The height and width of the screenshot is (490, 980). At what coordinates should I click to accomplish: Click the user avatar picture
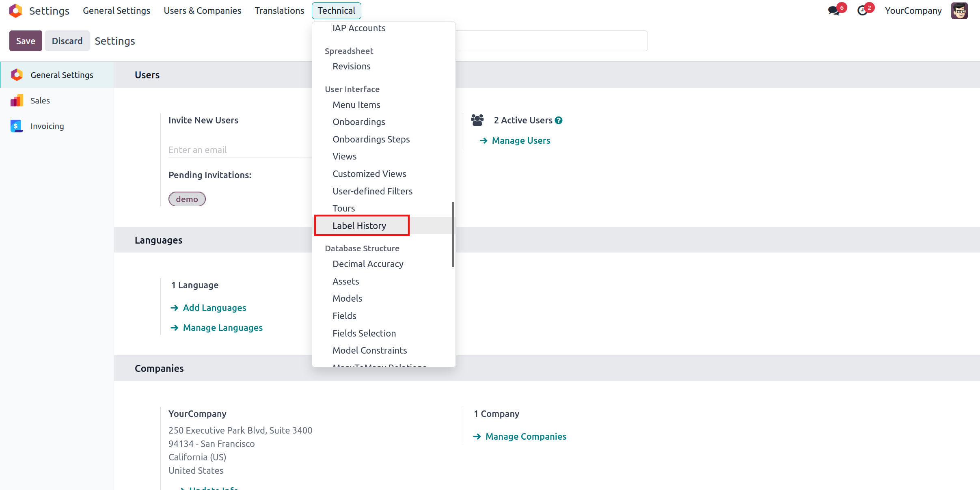point(959,11)
